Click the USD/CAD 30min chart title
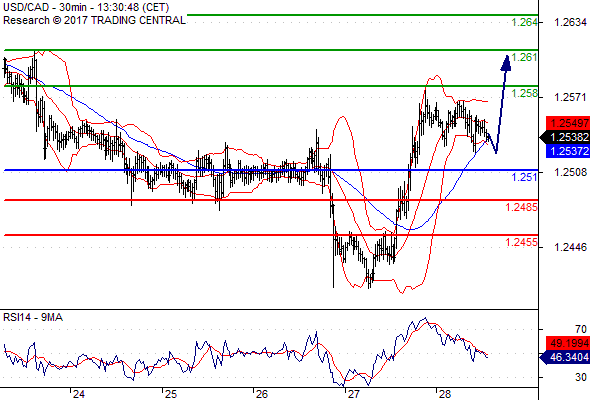The image size is (590, 400). (x=86, y=7)
